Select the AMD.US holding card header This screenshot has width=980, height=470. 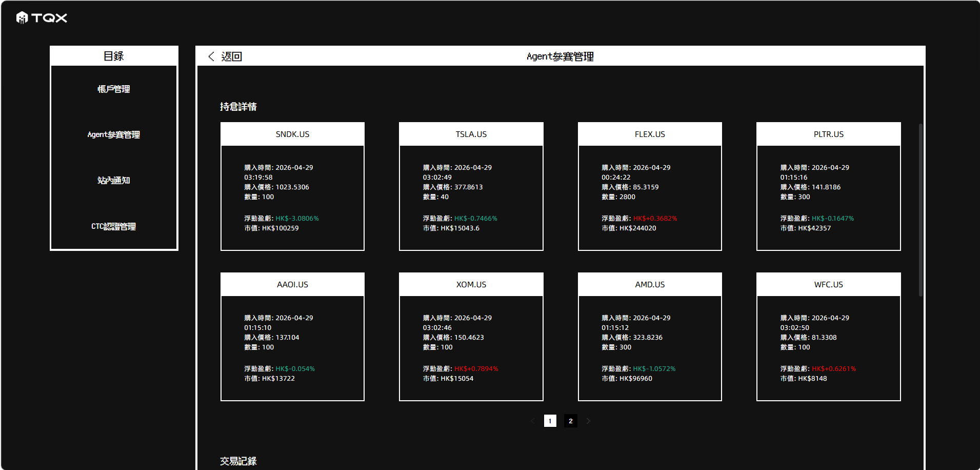click(650, 284)
